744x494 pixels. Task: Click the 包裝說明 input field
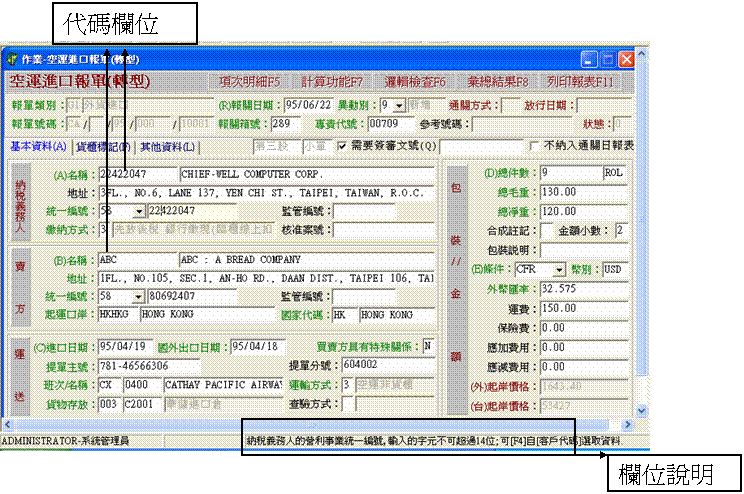tap(584, 250)
